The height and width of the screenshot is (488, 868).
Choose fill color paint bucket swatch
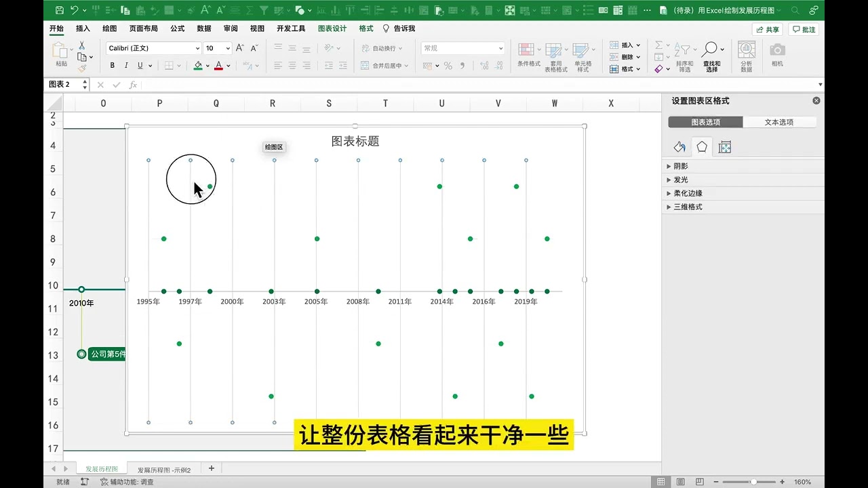point(197,66)
